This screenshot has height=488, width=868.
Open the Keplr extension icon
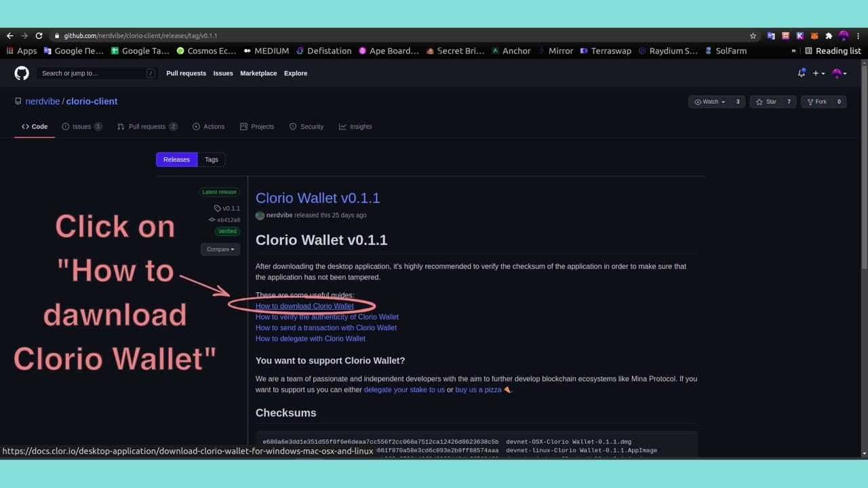tap(800, 36)
